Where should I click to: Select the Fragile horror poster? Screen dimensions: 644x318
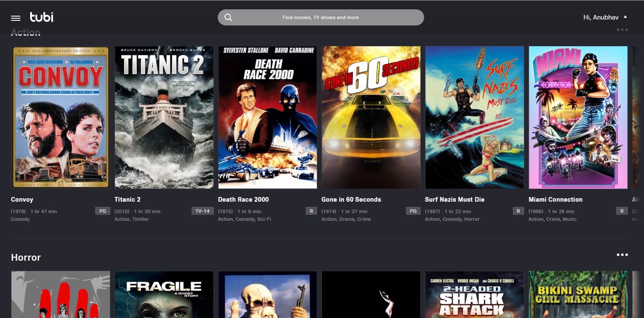(x=164, y=295)
